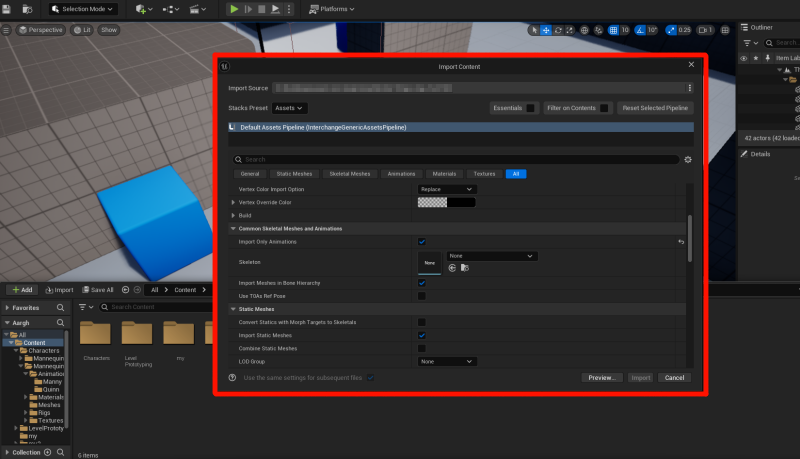
Task: Uncheck Import Only Animations
Action: point(422,242)
